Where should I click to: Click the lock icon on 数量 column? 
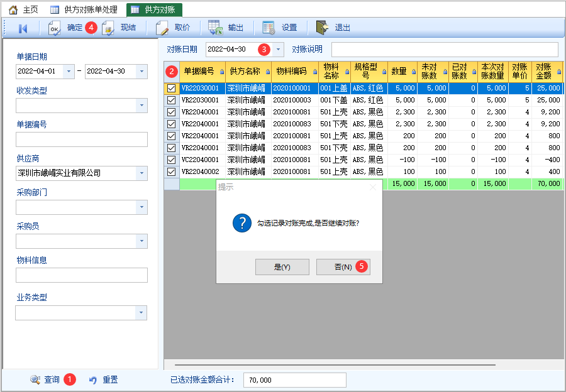tap(414, 72)
